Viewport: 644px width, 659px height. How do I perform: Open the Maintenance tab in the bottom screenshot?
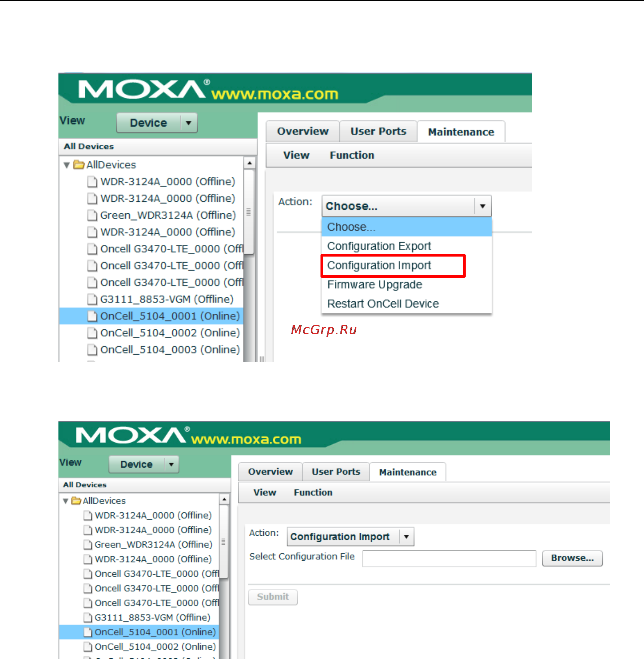408,472
